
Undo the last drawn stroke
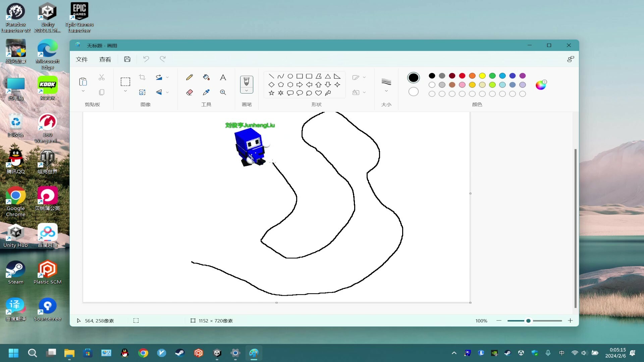(146, 59)
